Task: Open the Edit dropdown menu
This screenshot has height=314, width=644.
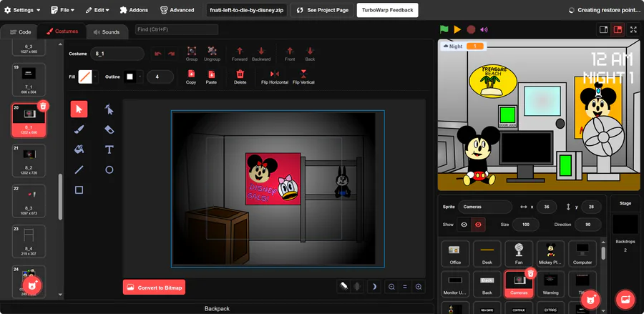Action: pos(97,10)
